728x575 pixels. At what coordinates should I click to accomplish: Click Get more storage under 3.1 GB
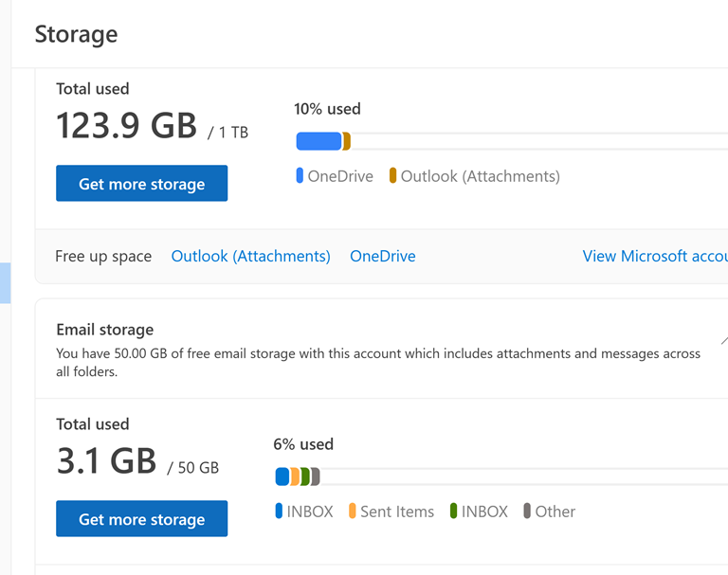(x=141, y=519)
